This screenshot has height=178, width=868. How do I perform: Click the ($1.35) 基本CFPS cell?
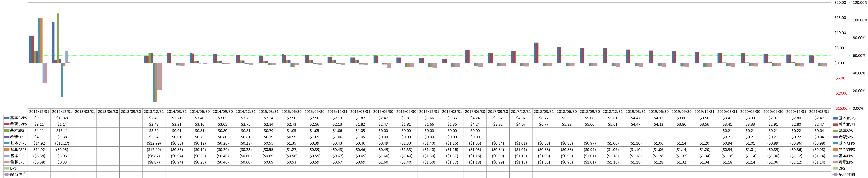291,143
